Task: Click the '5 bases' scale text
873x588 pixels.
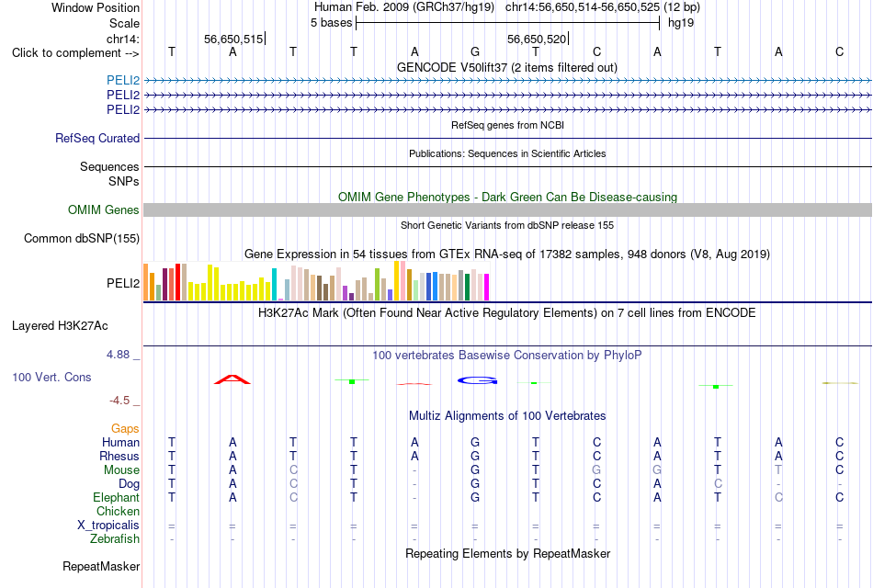Action: click(331, 23)
